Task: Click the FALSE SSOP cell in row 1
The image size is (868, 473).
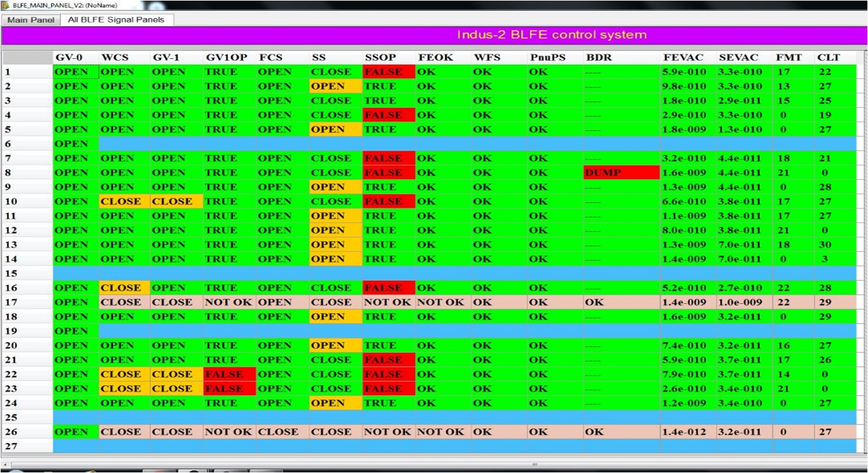Action: (389, 72)
